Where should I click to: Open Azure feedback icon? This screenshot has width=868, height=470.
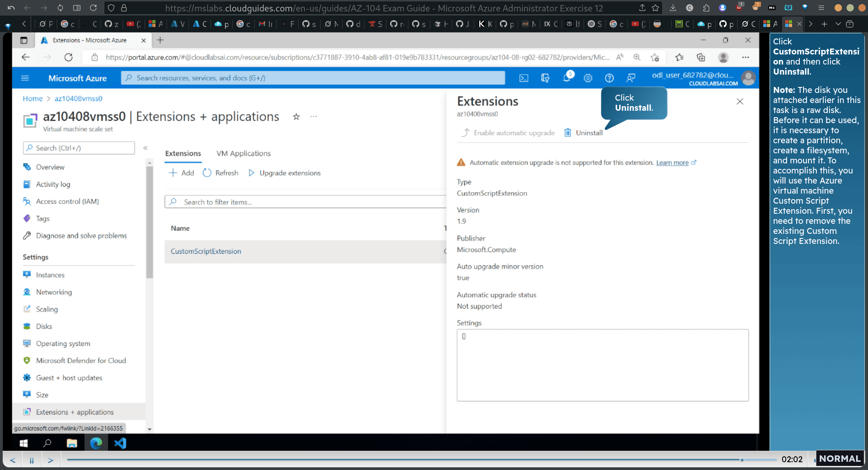tap(631, 78)
